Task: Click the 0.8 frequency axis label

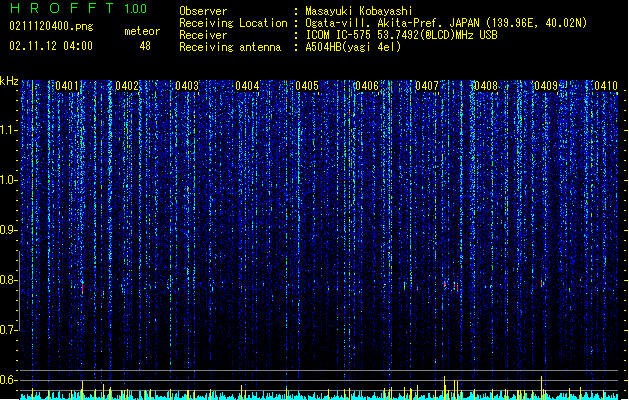Action: (9, 280)
